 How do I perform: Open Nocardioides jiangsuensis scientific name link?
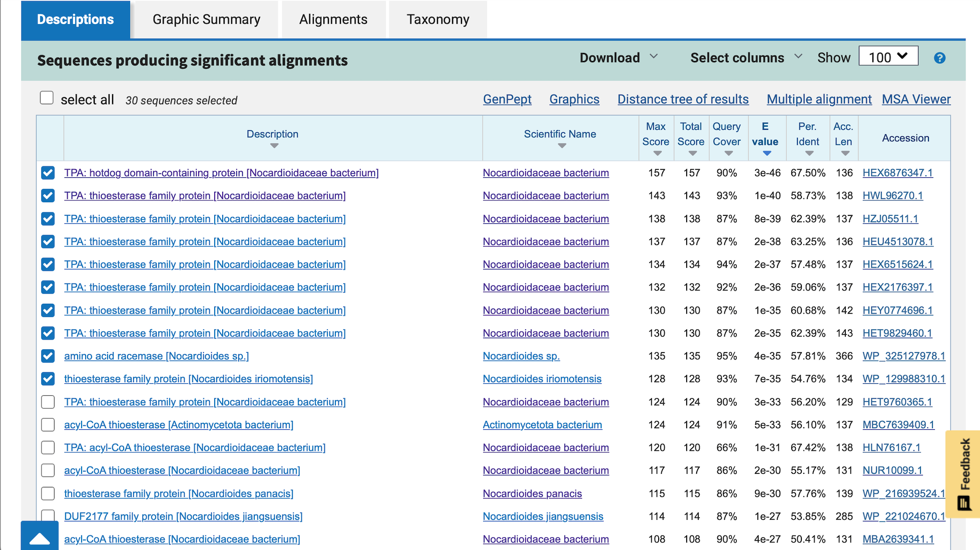(543, 516)
